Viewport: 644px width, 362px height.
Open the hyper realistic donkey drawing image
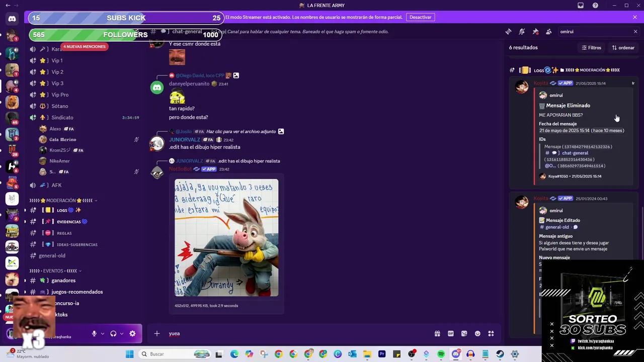point(226,238)
